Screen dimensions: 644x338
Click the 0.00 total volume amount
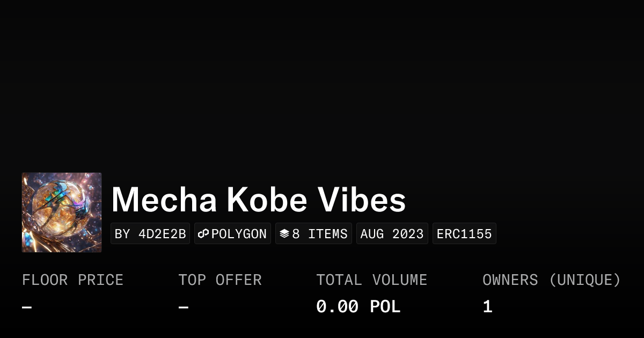(x=337, y=307)
